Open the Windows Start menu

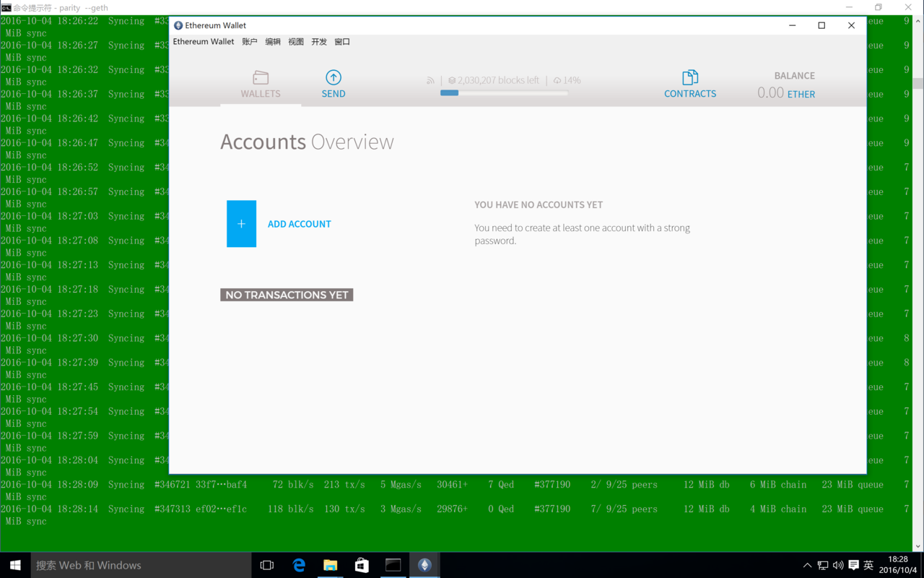[x=15, y=565]
